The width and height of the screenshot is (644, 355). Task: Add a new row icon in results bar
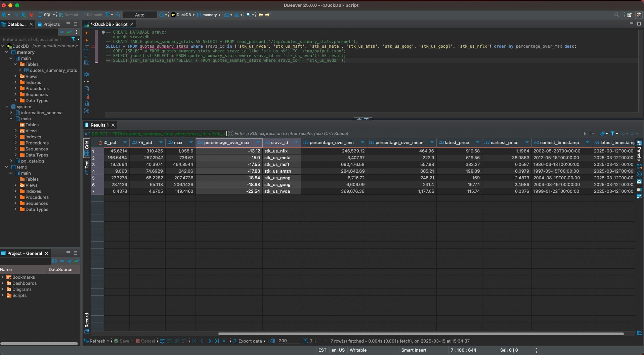pos(170,341)
